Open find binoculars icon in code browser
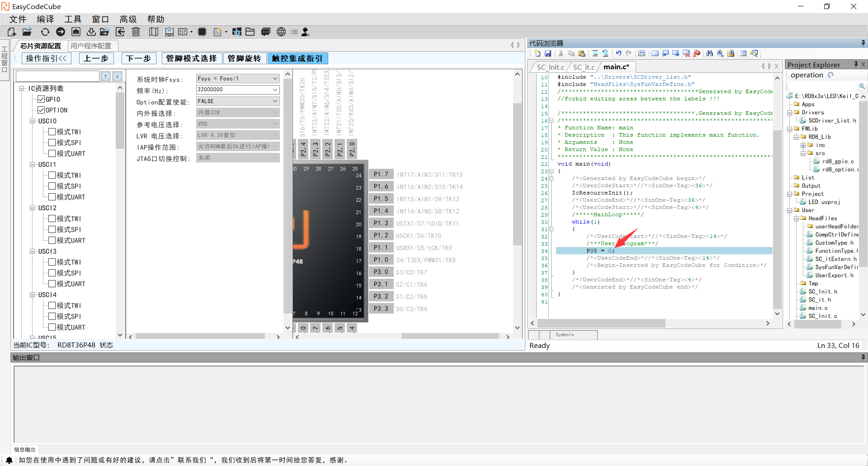The height and width of the screenshot is (466, 868). (709, 53)
